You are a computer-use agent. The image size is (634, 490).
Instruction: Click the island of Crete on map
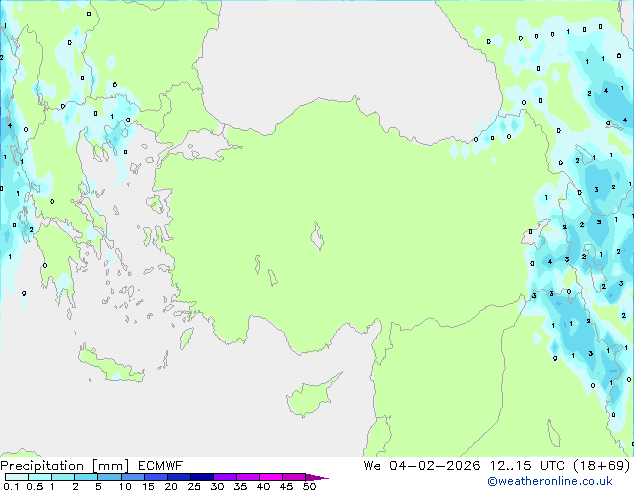pos(111,364)
